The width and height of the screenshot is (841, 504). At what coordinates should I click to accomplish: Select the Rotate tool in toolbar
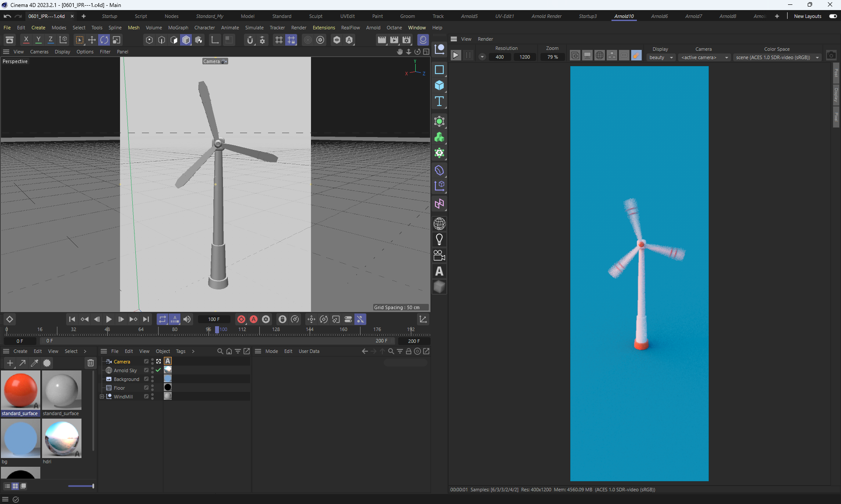[104, 40]
